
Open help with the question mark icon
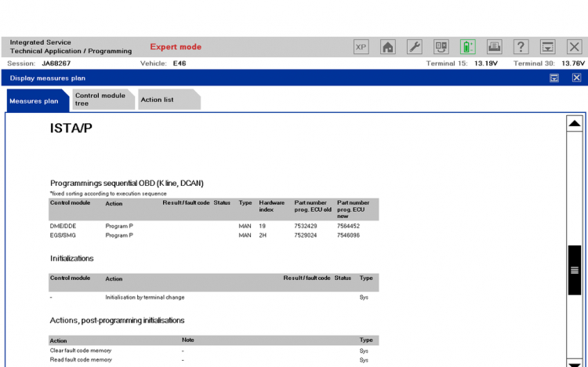(x=521, y=47)
